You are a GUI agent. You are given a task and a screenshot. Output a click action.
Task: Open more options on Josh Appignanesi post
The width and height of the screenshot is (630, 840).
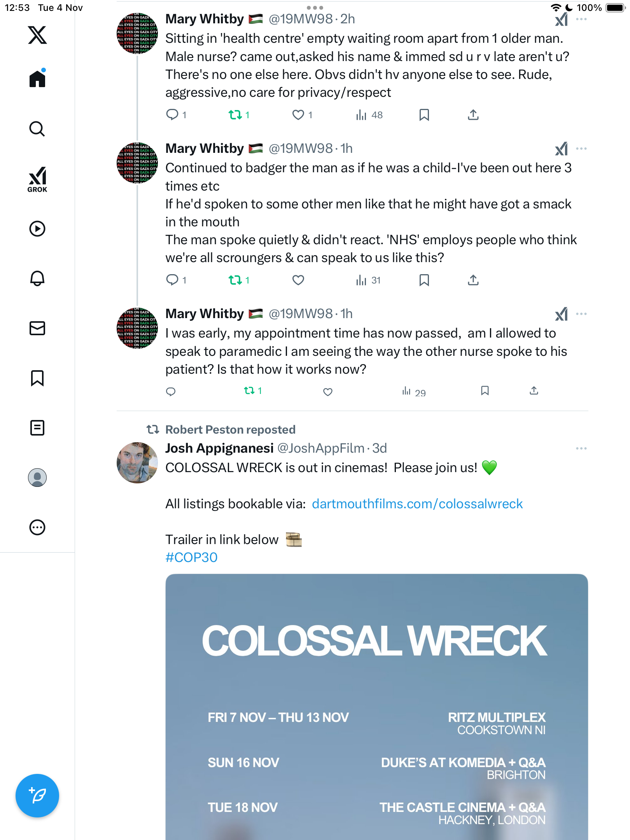tap(581, 448)
